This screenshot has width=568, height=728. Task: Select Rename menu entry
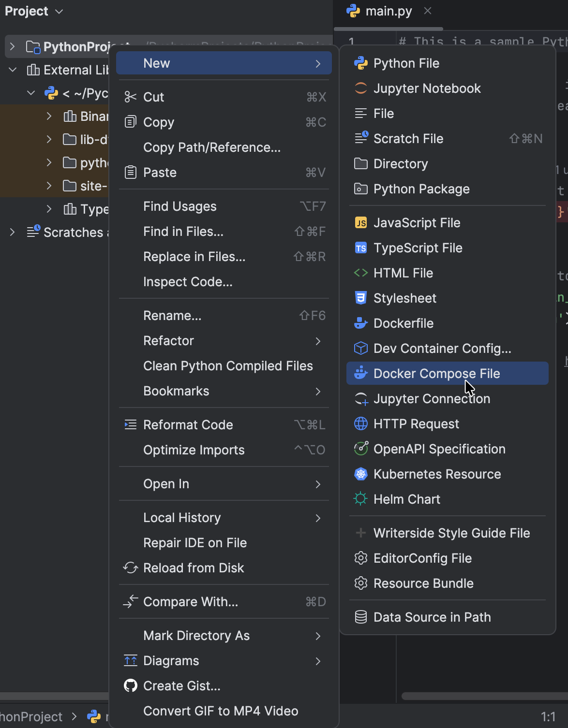coord(224,316)
